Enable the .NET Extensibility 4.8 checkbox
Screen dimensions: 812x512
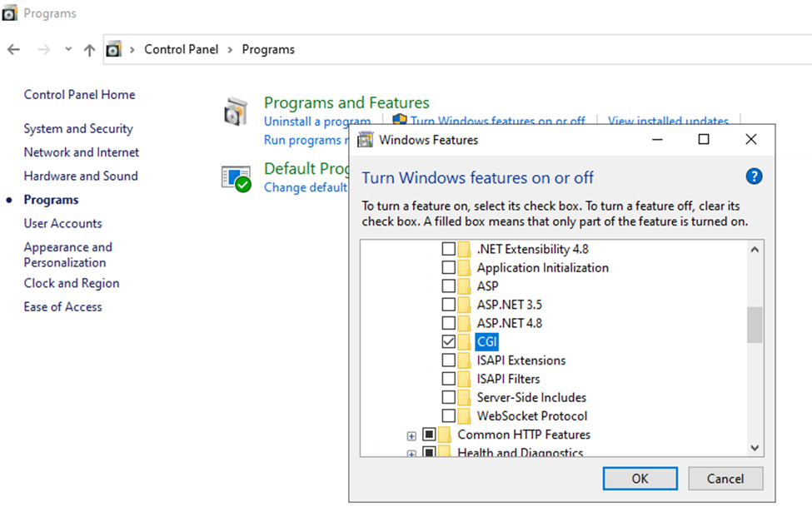tap(448, 249)
